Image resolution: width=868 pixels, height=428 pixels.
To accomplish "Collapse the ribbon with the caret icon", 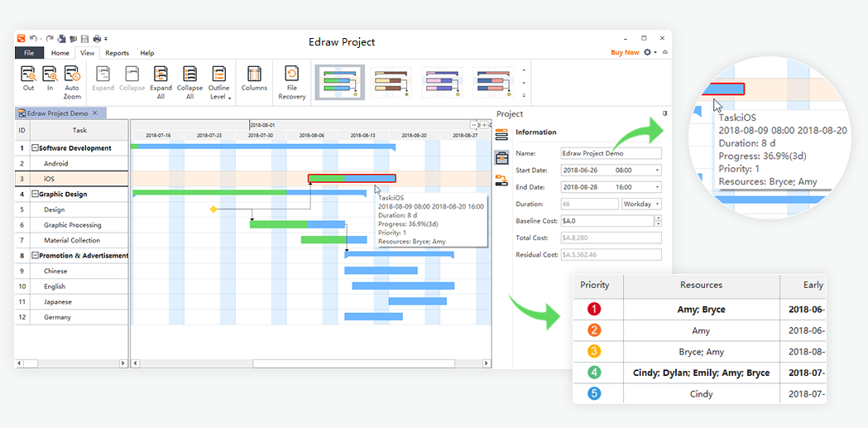I will tap(664, 52).
